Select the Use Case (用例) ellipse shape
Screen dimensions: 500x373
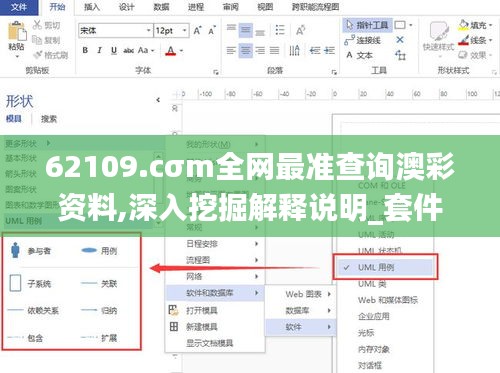[99, 251]
